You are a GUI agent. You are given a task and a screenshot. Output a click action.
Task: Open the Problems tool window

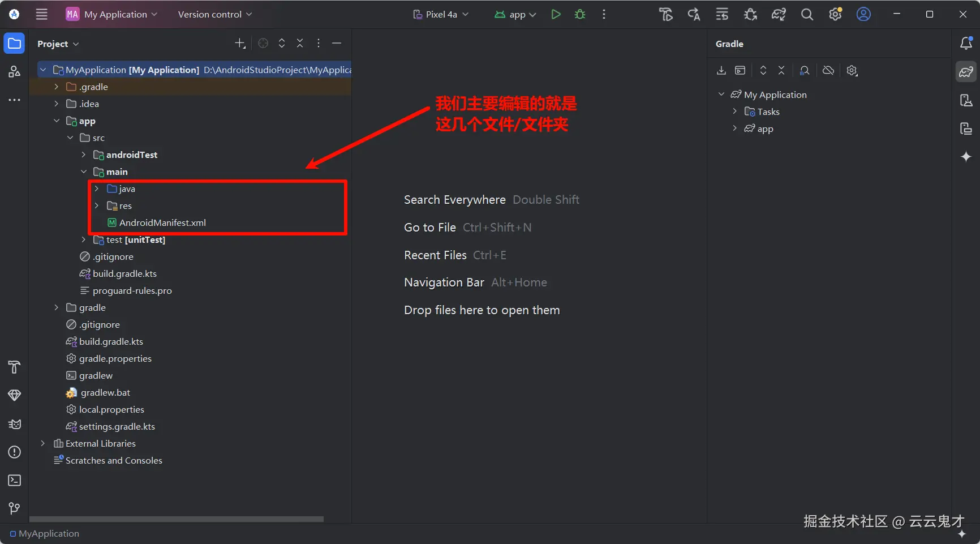click(x=14, y=452)
